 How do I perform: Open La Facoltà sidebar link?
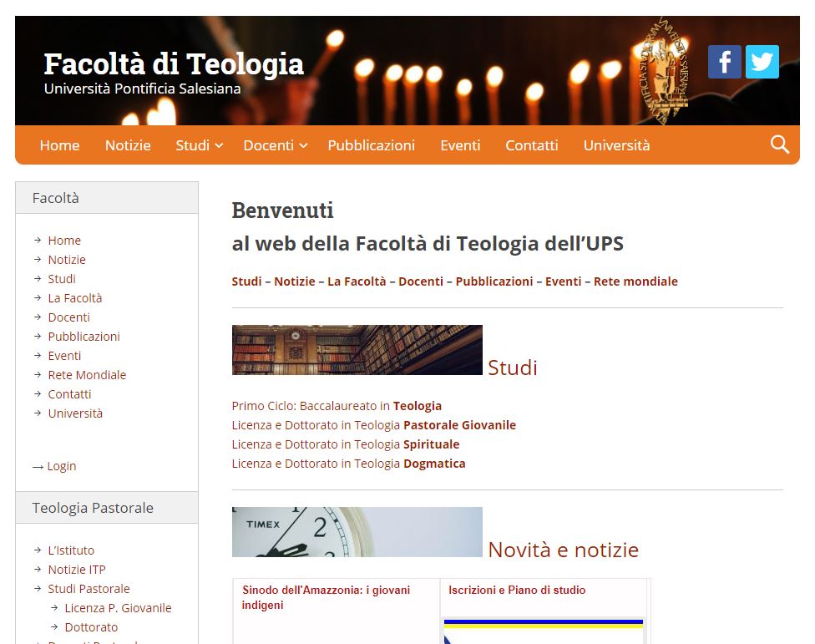click(x=75, y=298)
